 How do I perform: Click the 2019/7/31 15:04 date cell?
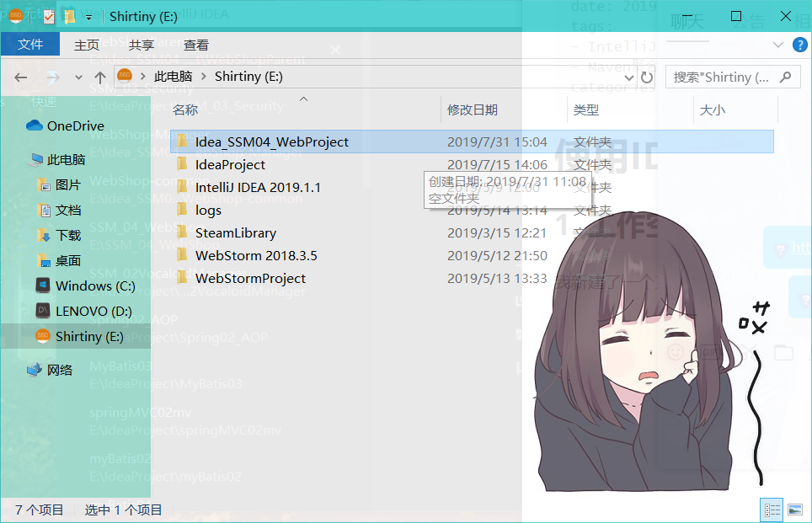tap(497, 141)
